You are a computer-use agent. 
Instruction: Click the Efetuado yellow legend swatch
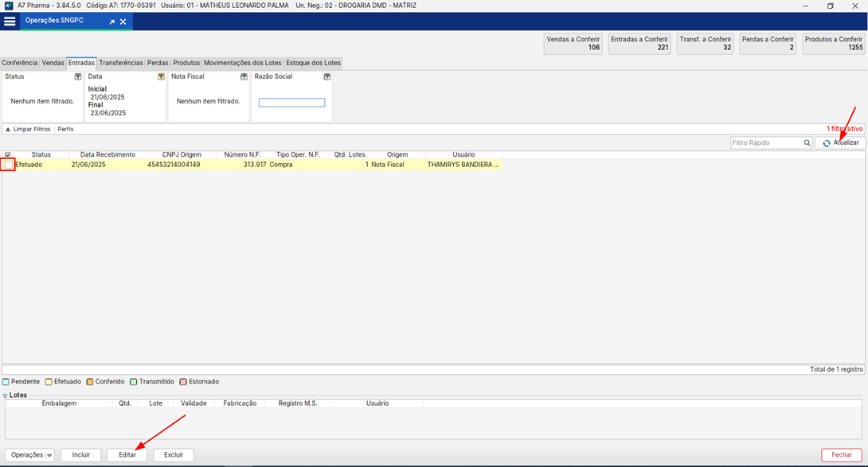tap(49, 382)
